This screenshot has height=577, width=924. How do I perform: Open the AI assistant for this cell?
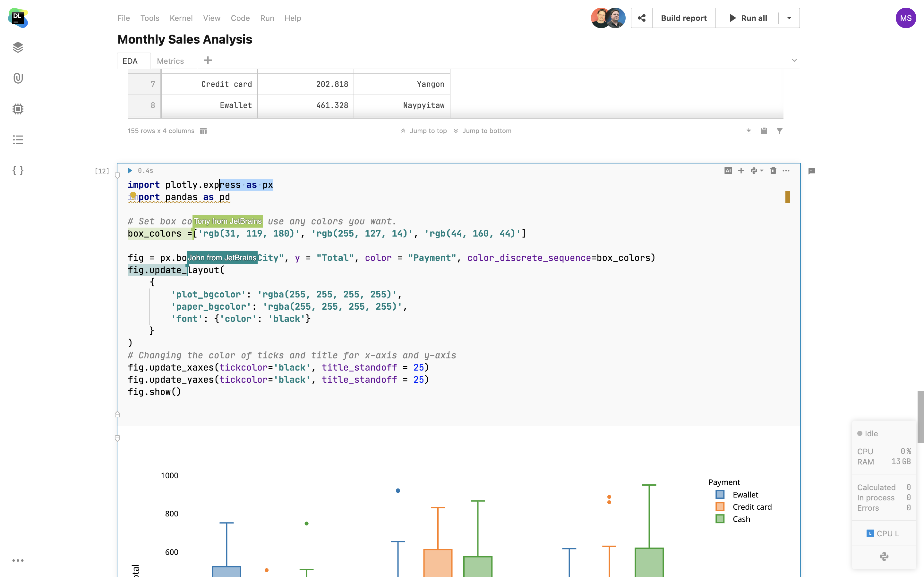click(728, 171)
